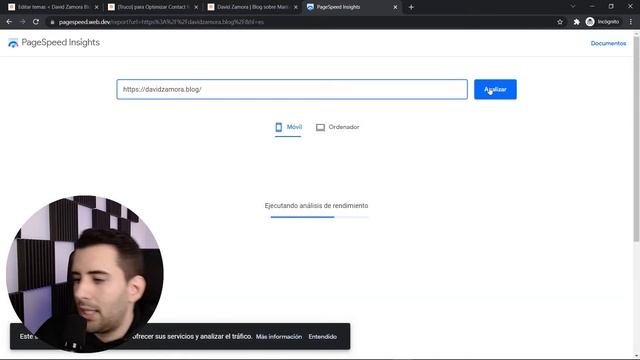The height and width of the screenshot is (360, 640).
Task: Close the PageSpeed Insights browser tab
Action: tap(395, 7)
